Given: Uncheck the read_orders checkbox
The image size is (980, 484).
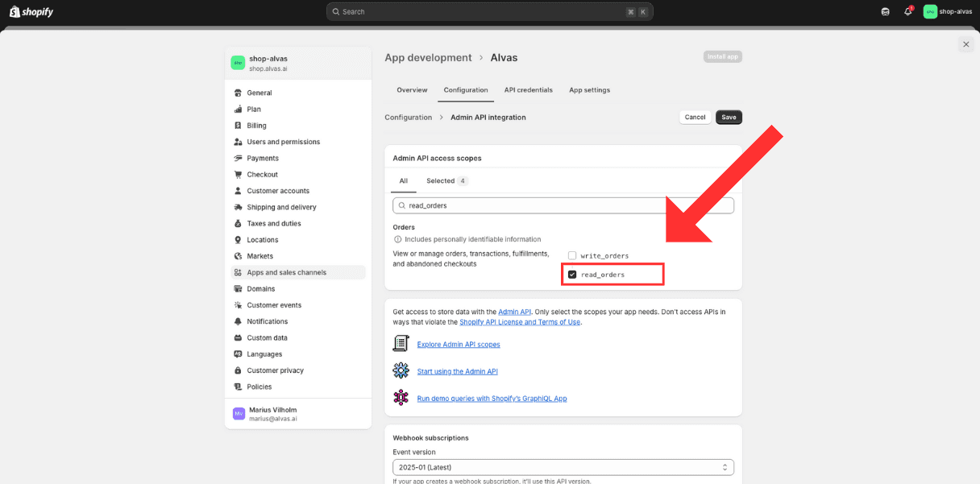Looking at the screenshot, I should coord(572,275).
